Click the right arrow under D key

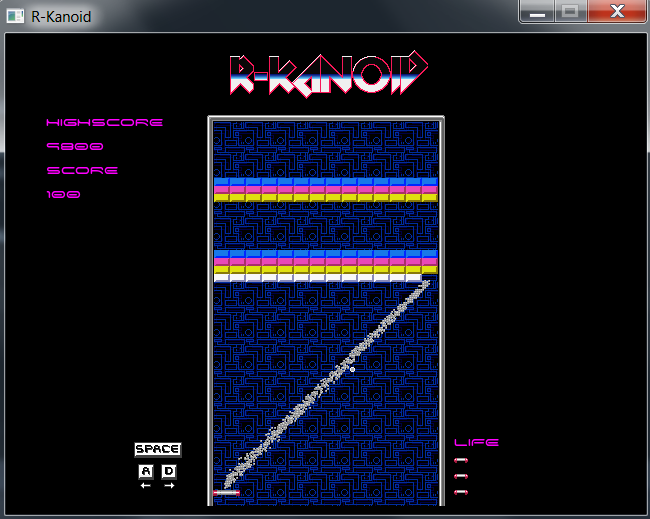[169, 486]
